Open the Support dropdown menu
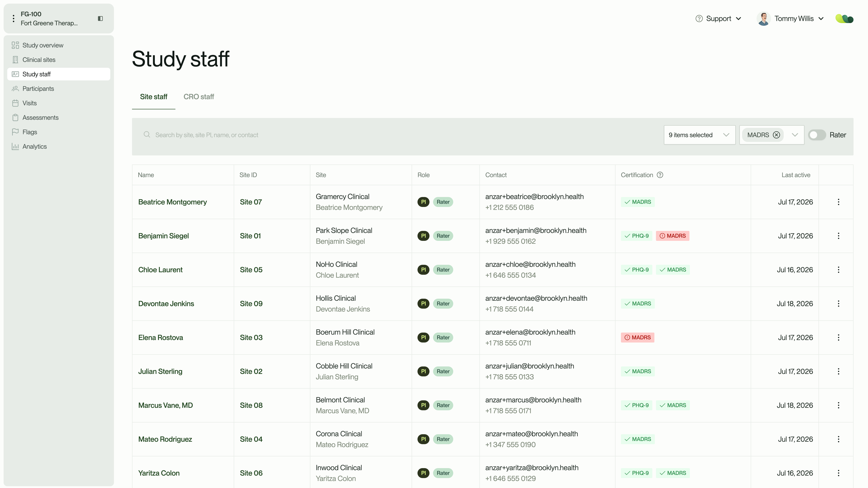Viewport: 868px width, 488px height. point(718,19)
